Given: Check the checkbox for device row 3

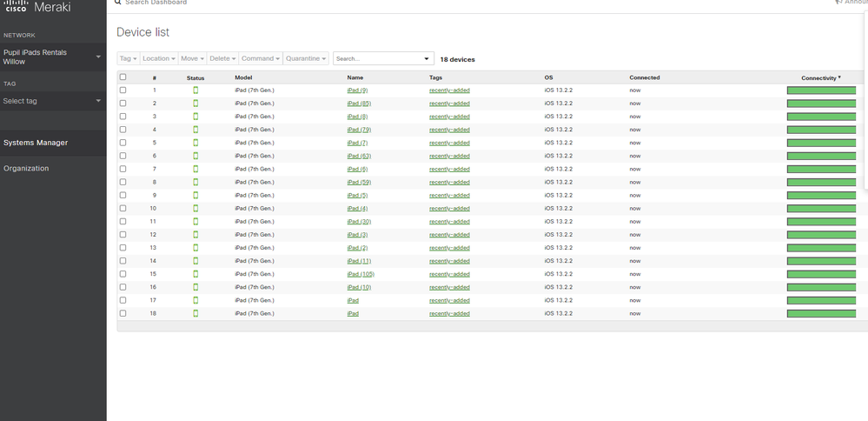Looking at the screenshot, I should click(x=123, y=117).
